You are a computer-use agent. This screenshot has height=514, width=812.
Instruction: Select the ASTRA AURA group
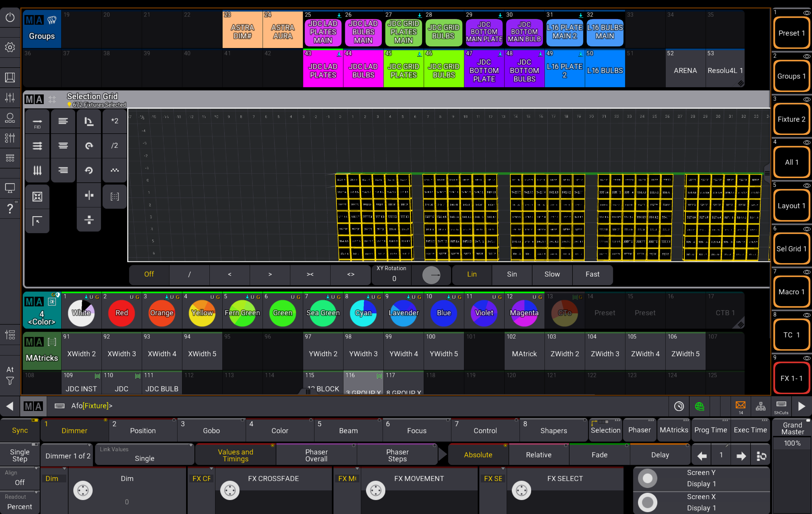coord(283,29)
